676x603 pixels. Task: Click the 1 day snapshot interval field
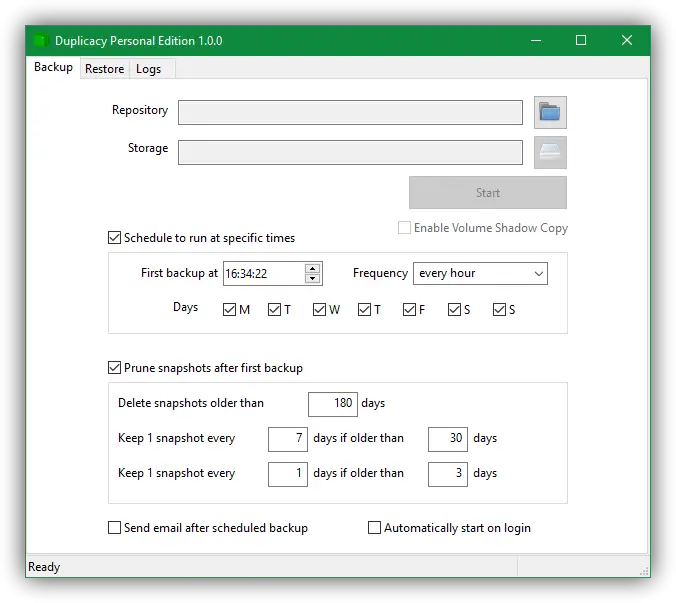point(288,474)
